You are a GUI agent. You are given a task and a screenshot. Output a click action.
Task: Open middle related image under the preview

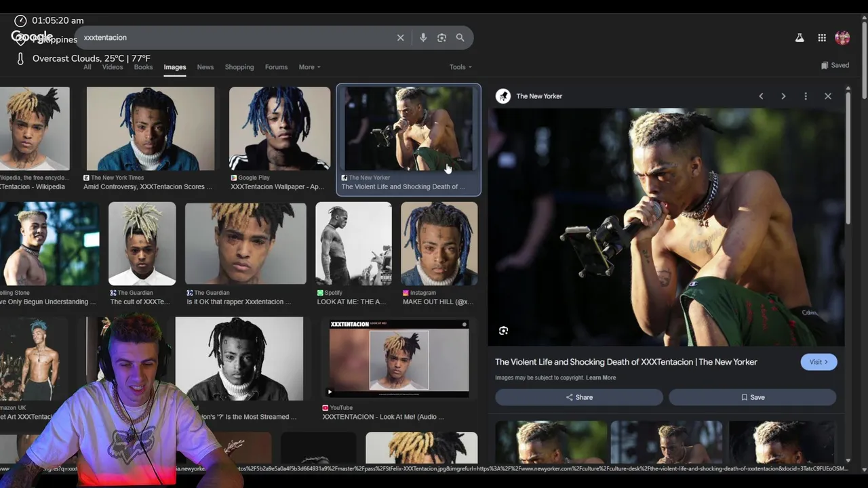click(667, 442)
